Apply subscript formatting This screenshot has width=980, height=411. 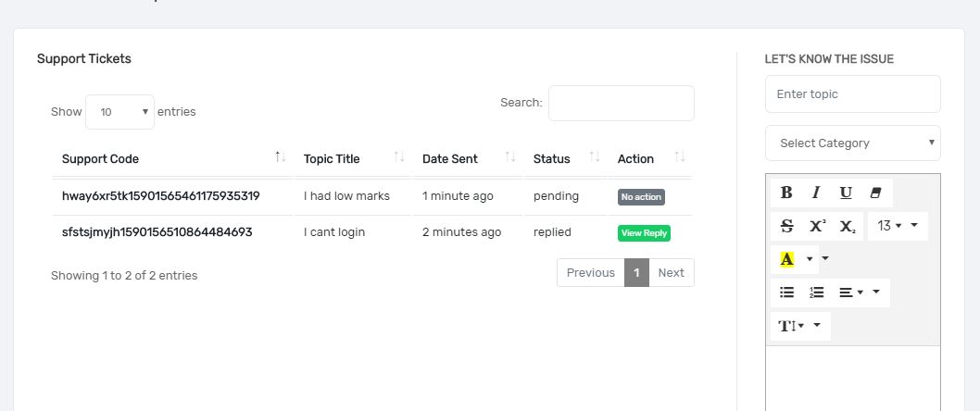click(847, 226)
